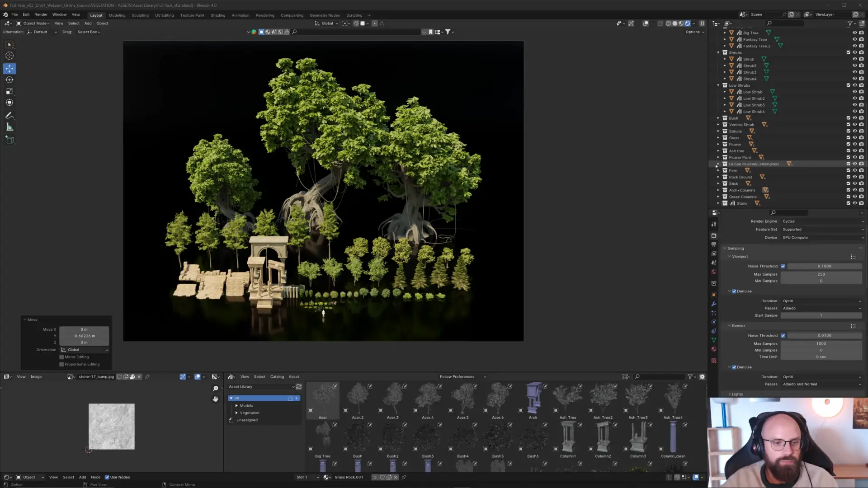Adjust the viewport Max Samples field
Image resolution: width=868 pixels, height=488 pixels.
821,274
